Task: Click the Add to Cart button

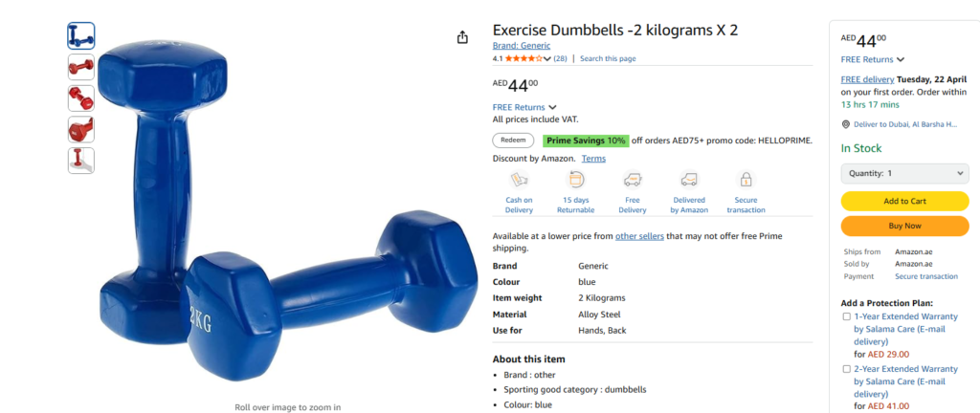Action: click(x=904, y=201)
